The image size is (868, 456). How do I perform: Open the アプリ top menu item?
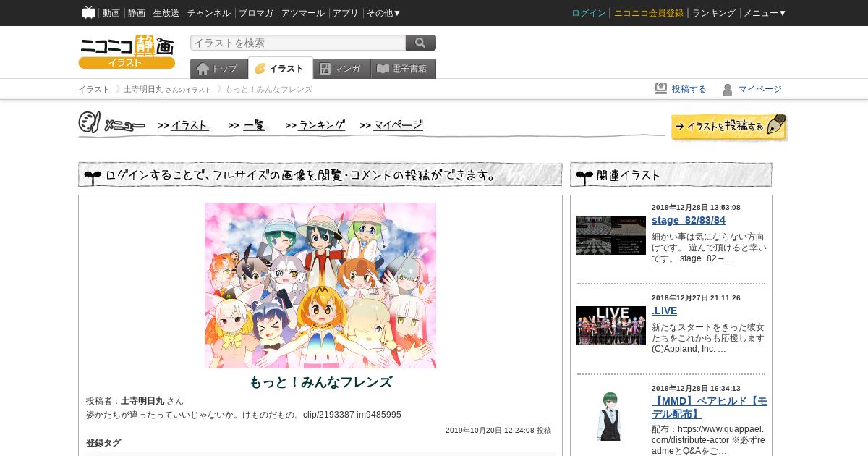point(346,13)
